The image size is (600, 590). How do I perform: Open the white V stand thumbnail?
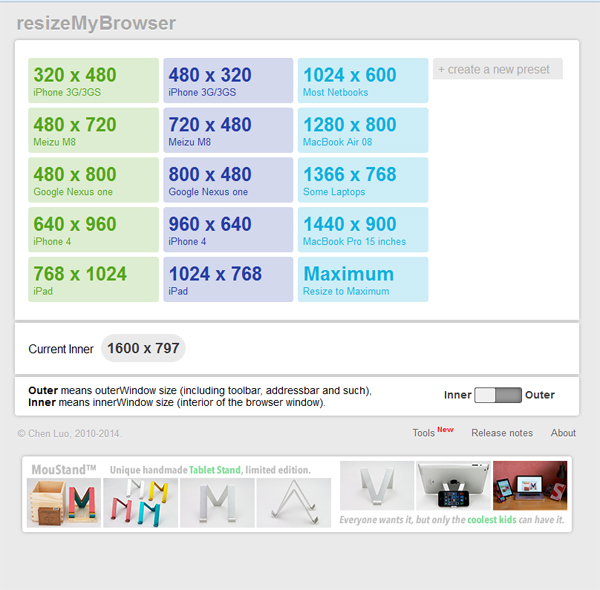pyautogui.click(x=377, y=486)
